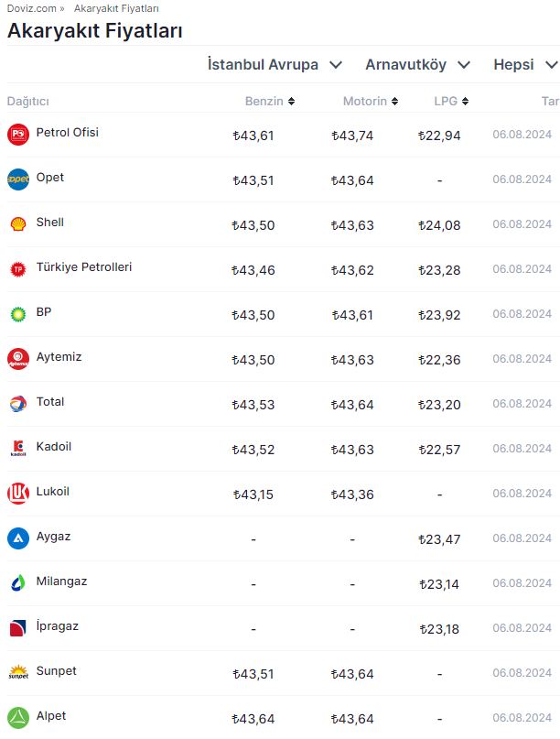Open the Türkiye Petrolleri distributor link
560x739 pixels.
[83, 267]
